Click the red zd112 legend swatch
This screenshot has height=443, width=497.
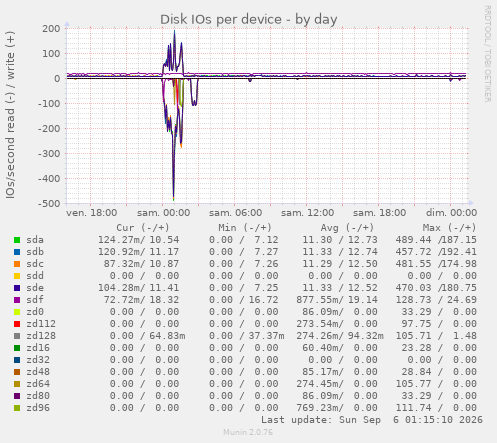coord(17,324)
